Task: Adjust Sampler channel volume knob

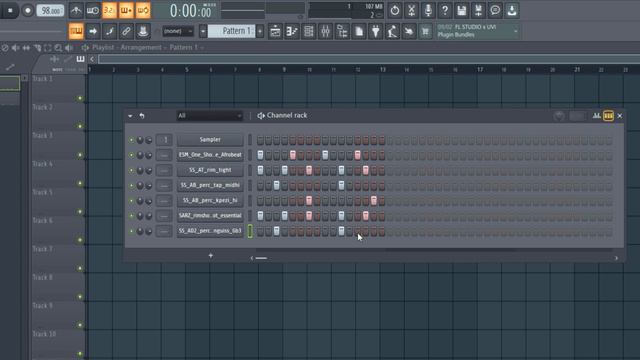Action: 149,140
